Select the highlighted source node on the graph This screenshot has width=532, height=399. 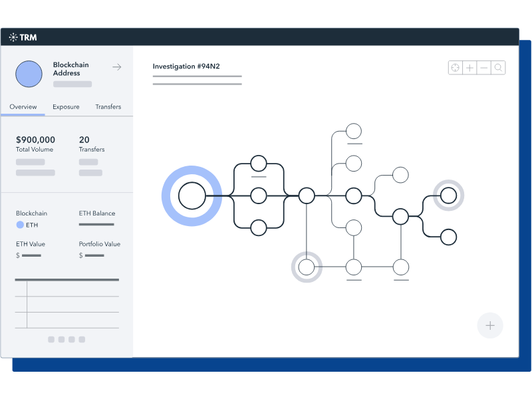(x=192, y=196)
